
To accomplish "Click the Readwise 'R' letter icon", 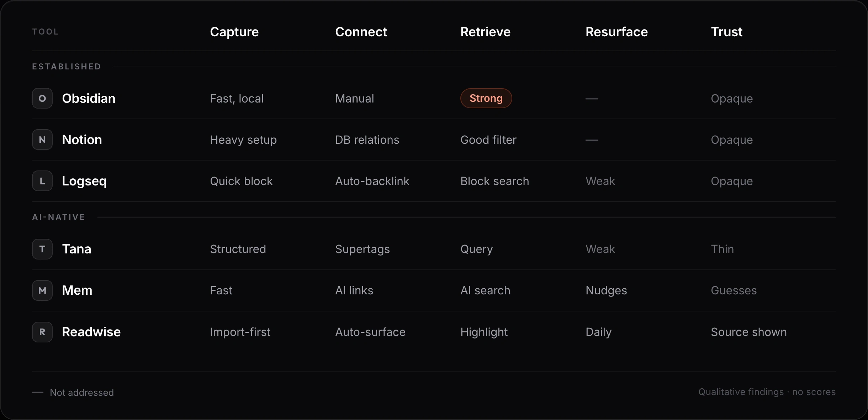I will 42,332.
